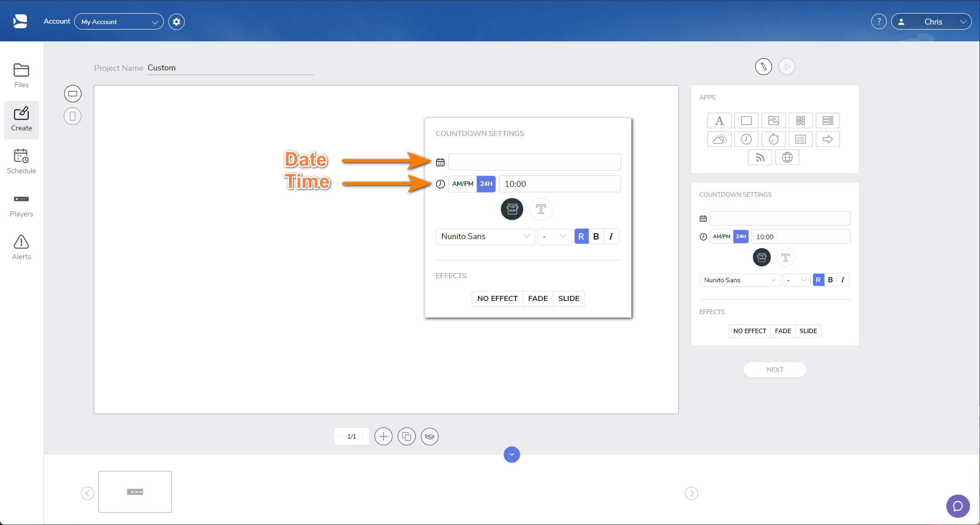Screen dimensions: 980x525
Task: Select portrait orientation button
Action: pyautogui.click(x=73, y=116)
